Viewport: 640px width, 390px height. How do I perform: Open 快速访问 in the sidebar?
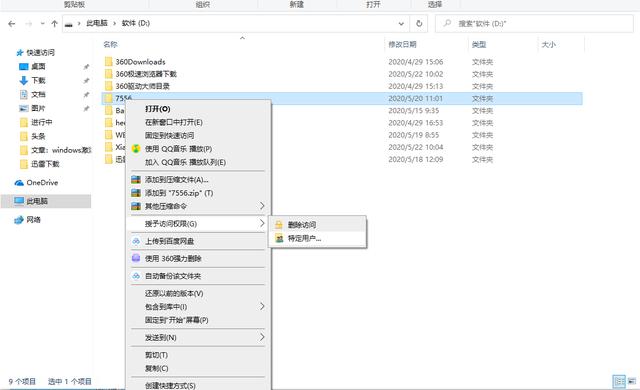(40, 52)
